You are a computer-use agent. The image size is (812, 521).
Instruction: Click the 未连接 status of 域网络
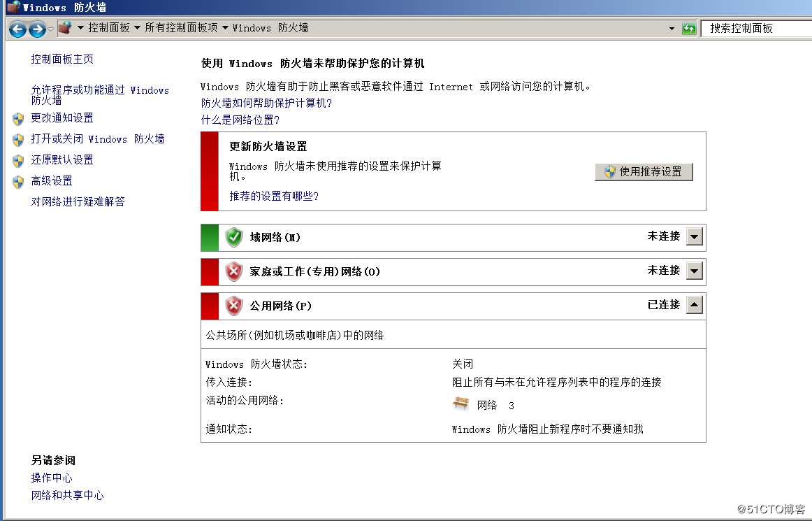pyautogui.click(x=663, y=236)
